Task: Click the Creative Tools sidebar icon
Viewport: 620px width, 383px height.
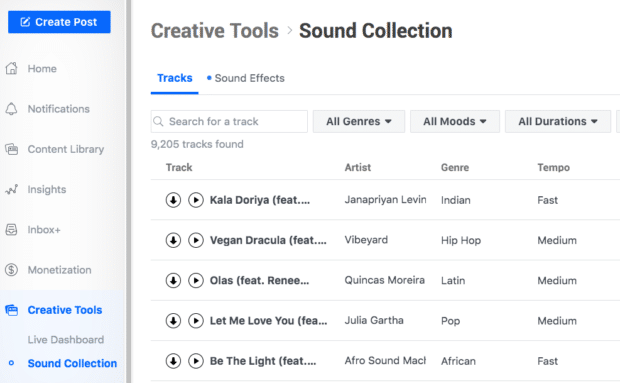Action: click(11, 310)
